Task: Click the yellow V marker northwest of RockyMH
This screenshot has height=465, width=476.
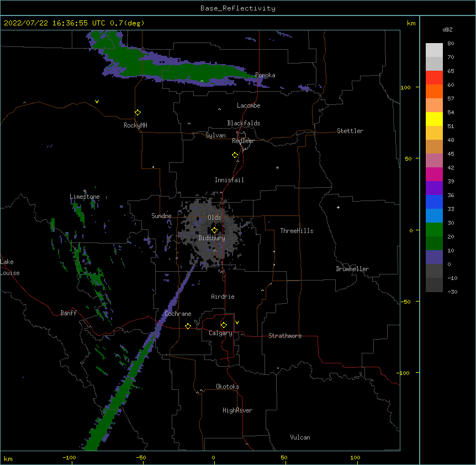Action: 97,102
